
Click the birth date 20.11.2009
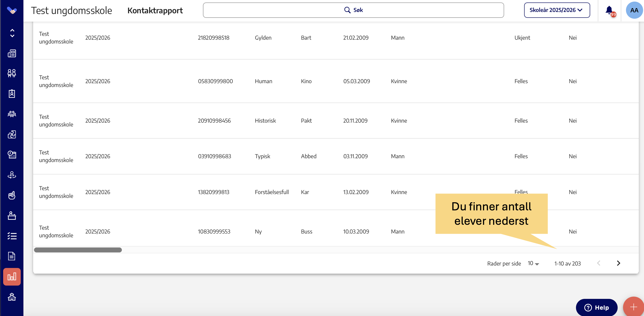[x=355, y=121]
